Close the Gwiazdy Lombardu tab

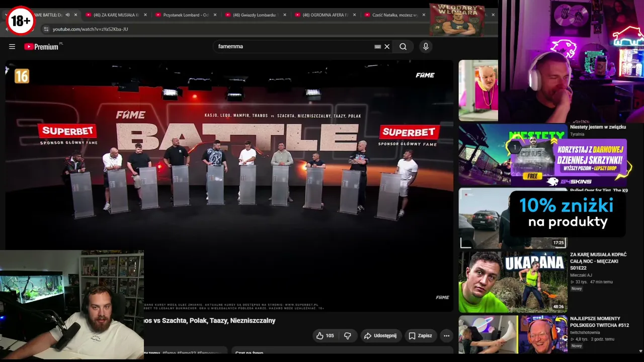[x=285, y=15]
